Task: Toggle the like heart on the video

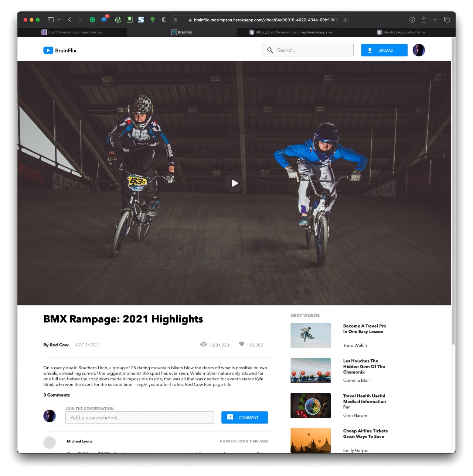Action: pos(242,345)
